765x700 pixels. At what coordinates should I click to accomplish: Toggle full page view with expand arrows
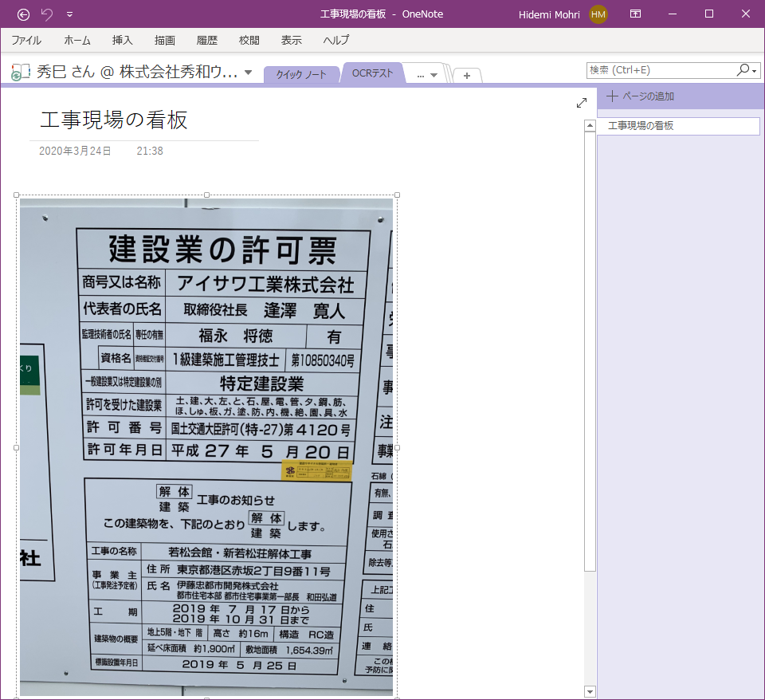pos(582,103)
